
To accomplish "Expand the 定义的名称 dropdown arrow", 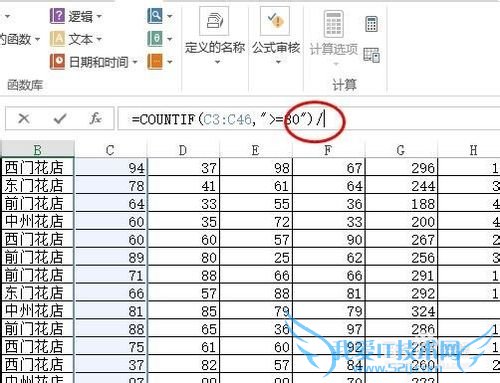I will tap(217, 62).
